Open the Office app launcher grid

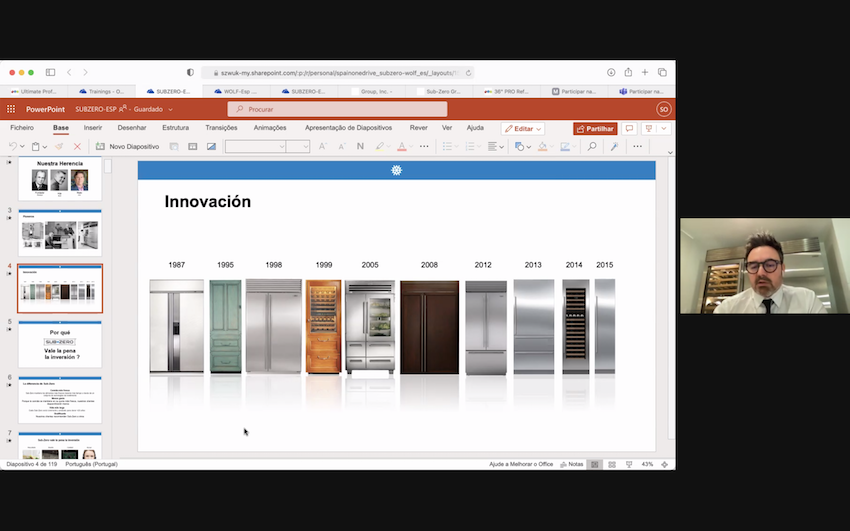(11, 109)
